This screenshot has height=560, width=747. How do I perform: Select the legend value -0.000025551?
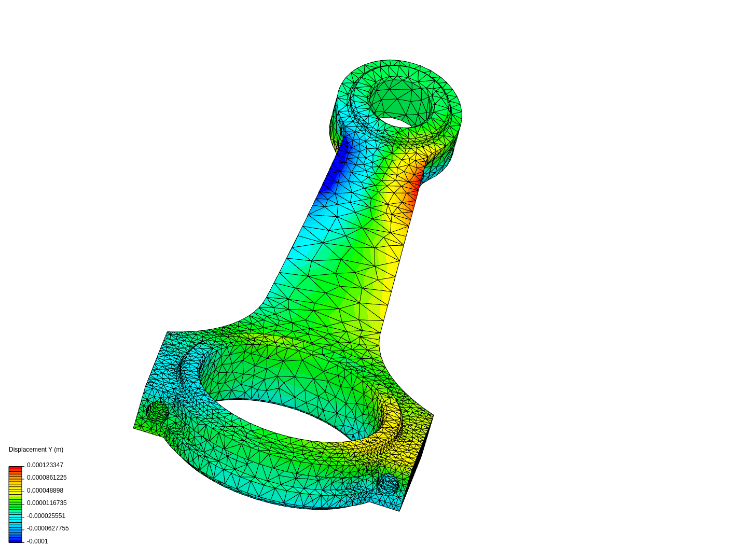coord(46,516)
